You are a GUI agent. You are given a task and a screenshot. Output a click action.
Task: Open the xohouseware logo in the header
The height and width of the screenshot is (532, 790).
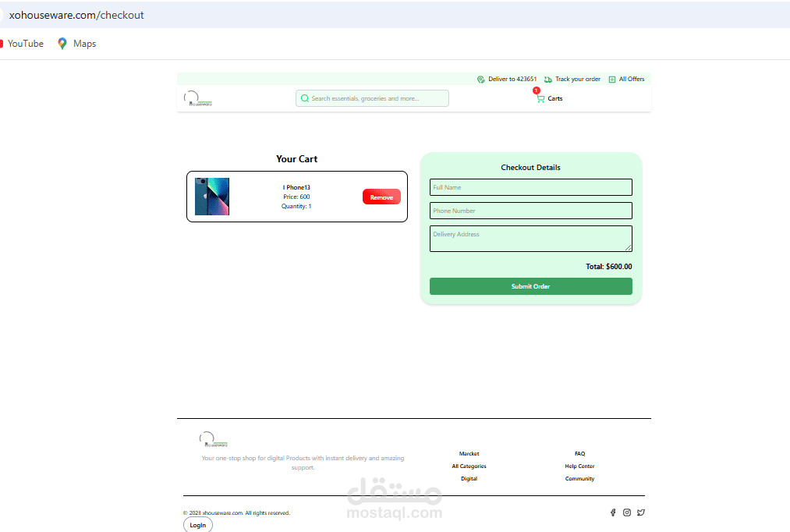[x=198, y=98]
